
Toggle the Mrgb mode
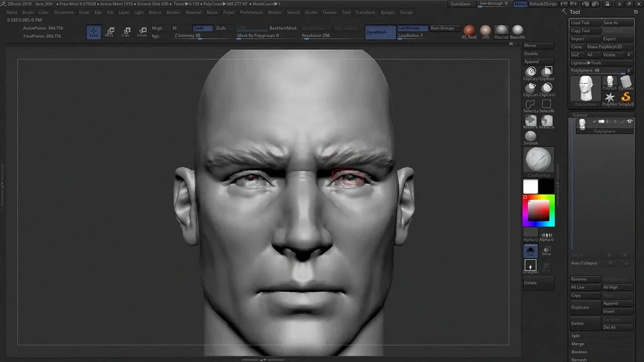pyautogui.click(x=157, y=28)
